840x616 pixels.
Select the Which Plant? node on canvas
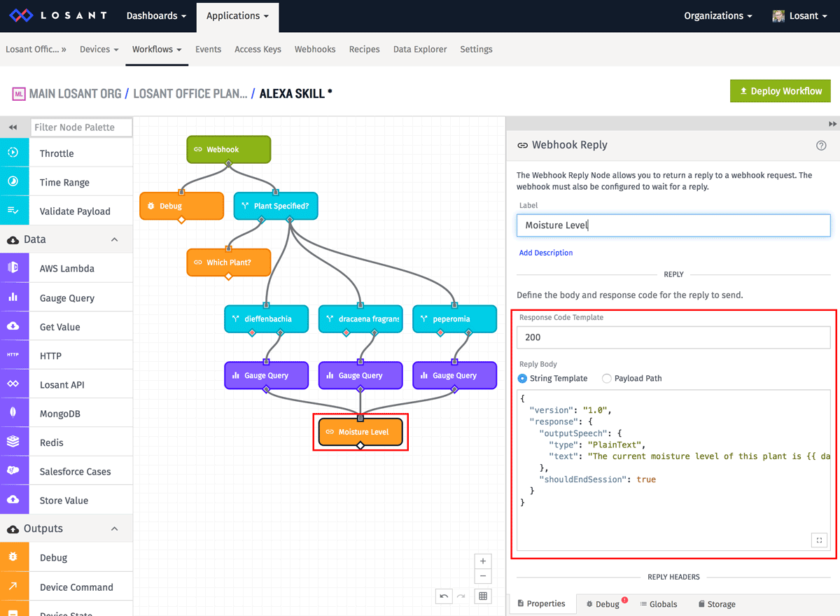point(228,262)
